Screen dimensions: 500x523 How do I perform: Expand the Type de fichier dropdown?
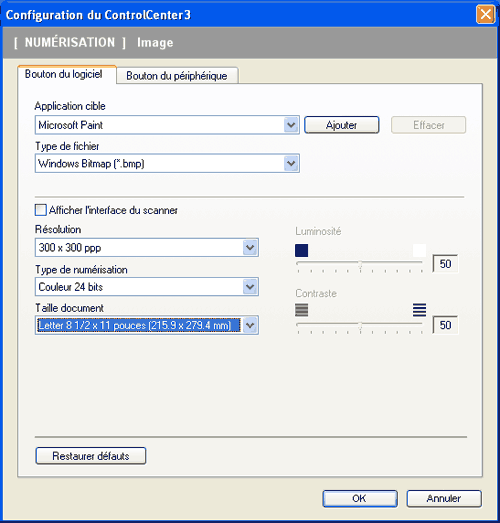pyautogui.click(x=291, y=163)
